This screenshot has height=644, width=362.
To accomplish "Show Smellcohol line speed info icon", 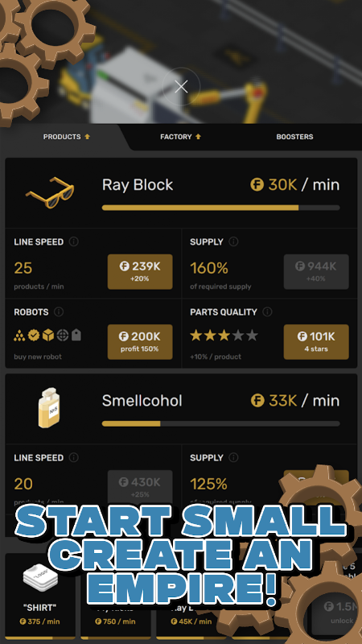I will pos(74,457).
